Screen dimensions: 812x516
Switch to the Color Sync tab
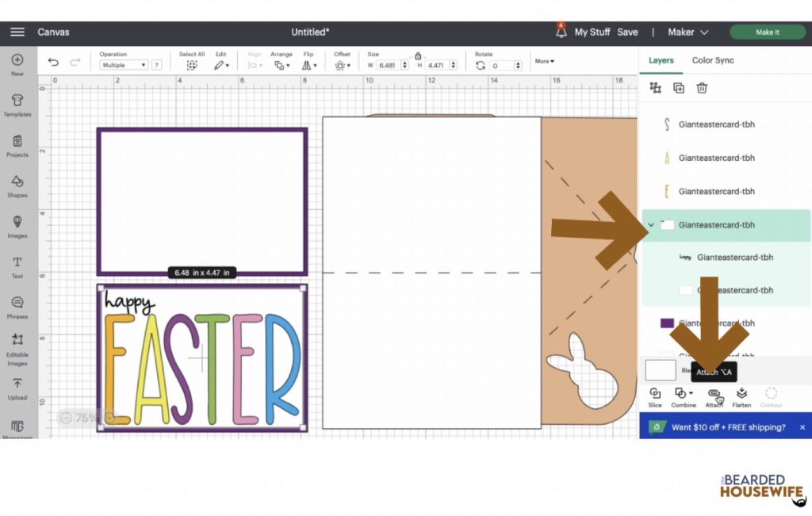coord(713,59)
